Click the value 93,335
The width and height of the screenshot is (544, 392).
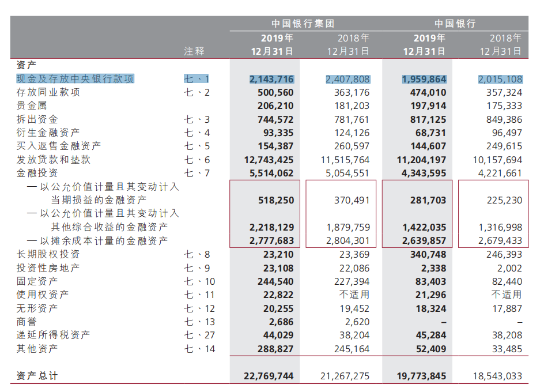[278, 133]
